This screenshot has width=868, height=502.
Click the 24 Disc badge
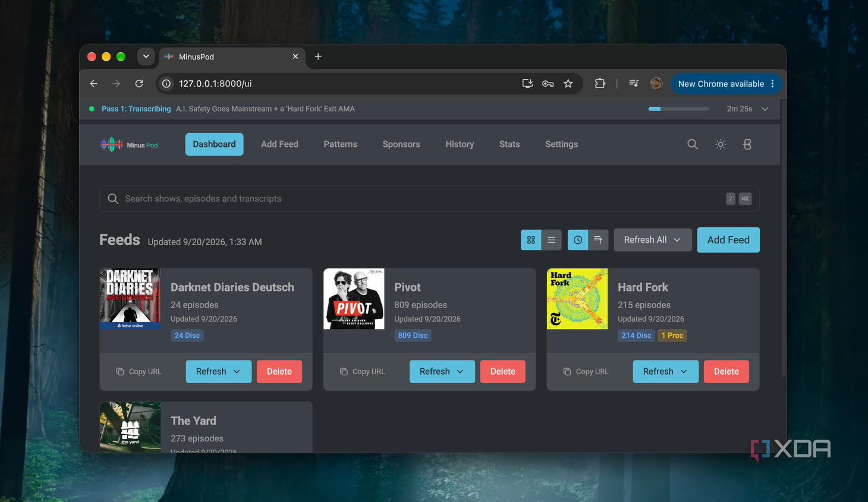click(x=187, y=335)
